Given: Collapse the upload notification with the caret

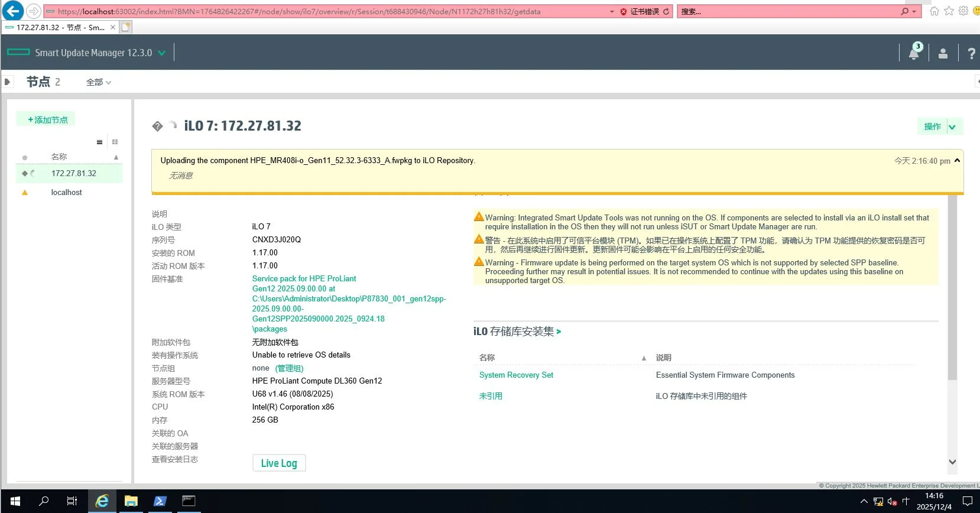Looking at the screenshot, I should tap(958, 160).
